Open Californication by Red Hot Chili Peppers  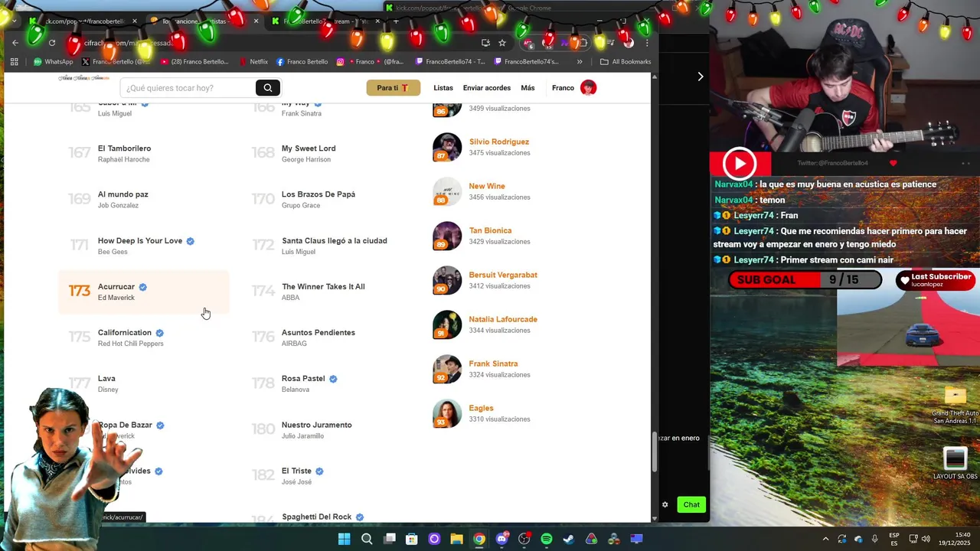point(125,333)
